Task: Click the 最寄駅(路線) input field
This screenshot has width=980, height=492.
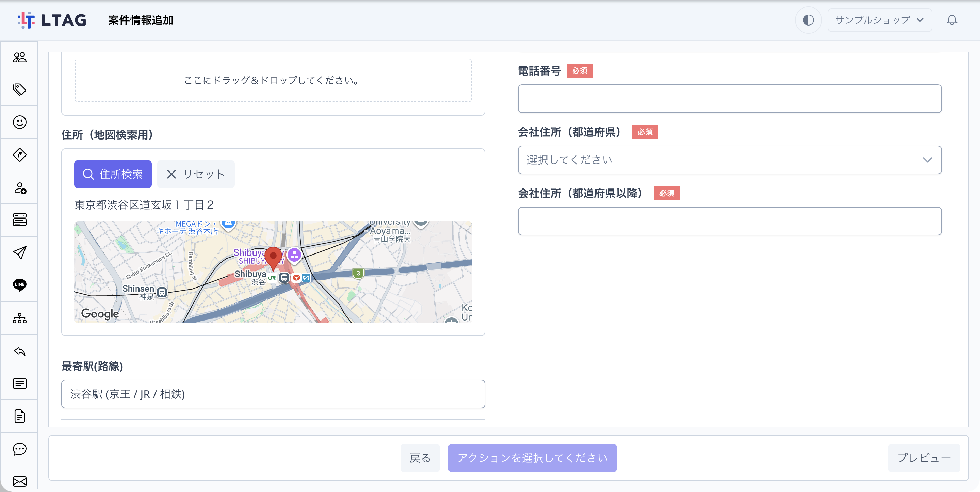Action: [x=273, y=394]
